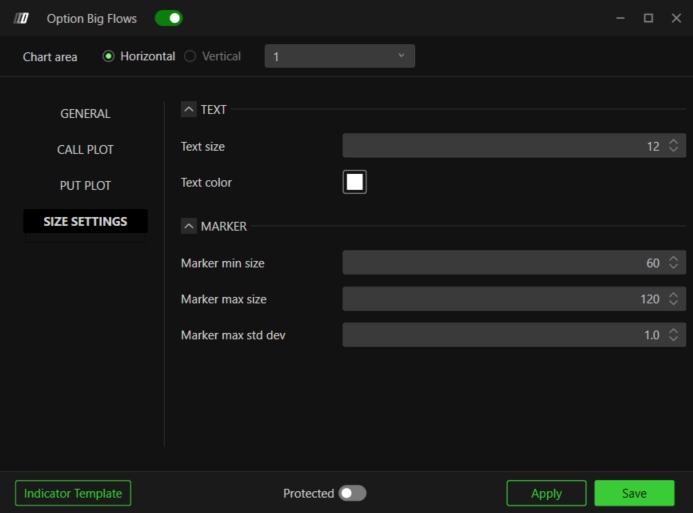Toggle the Protected switch
This screenshot has height=513, width=693.
(x=352, y=493)
